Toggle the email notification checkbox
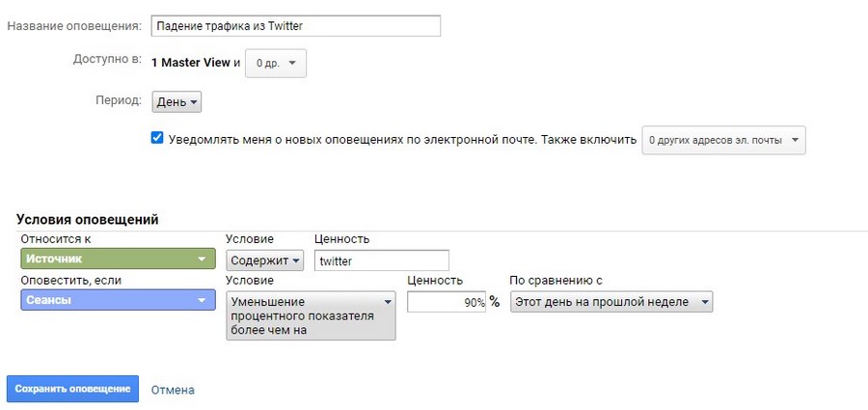 [x=157, y=138]
